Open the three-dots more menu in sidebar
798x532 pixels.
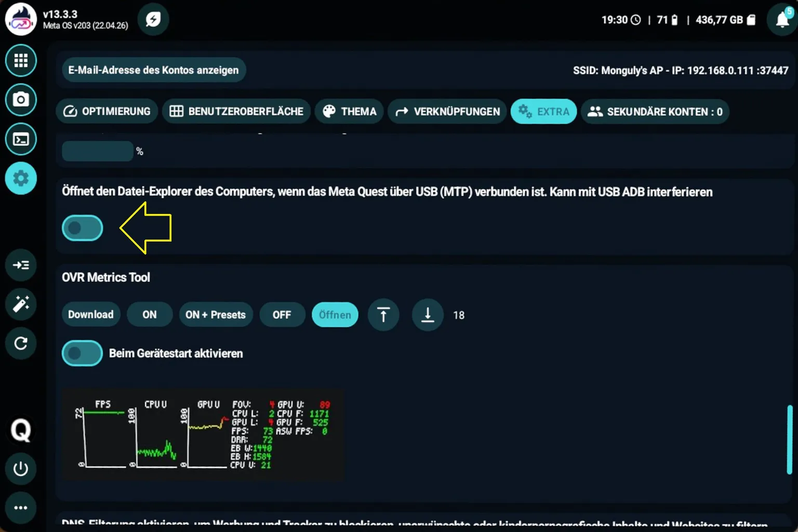[x=21, y=508]
